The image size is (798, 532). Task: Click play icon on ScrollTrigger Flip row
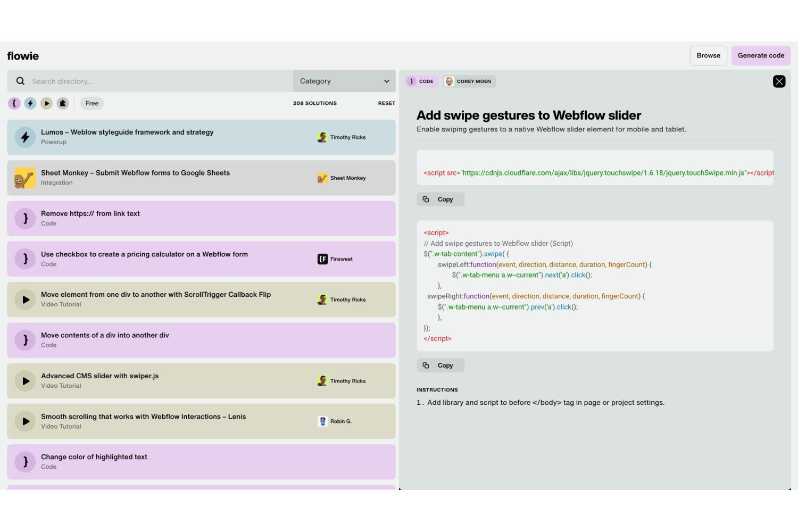25,300
